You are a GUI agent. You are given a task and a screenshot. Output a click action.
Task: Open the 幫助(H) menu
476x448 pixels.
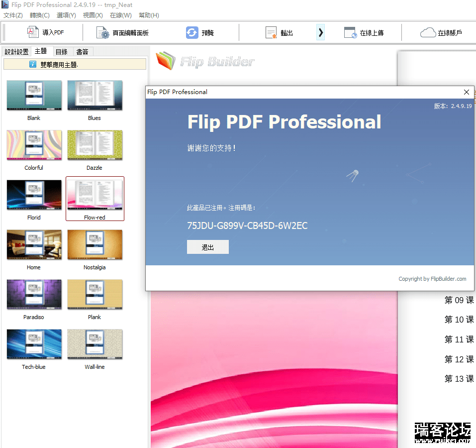pos(149,15)
